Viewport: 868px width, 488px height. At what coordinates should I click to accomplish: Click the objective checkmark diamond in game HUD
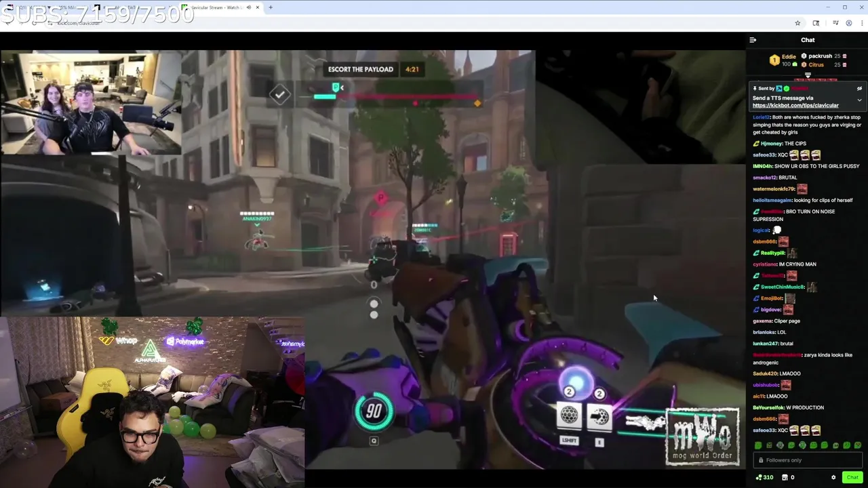point(279,95)
